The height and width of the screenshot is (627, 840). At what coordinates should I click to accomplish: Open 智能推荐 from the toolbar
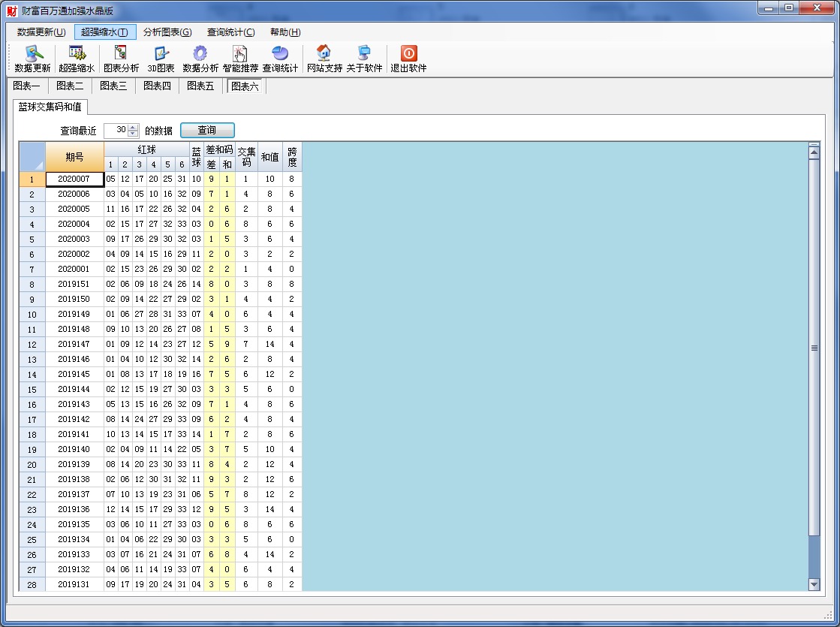coord(240,59)
